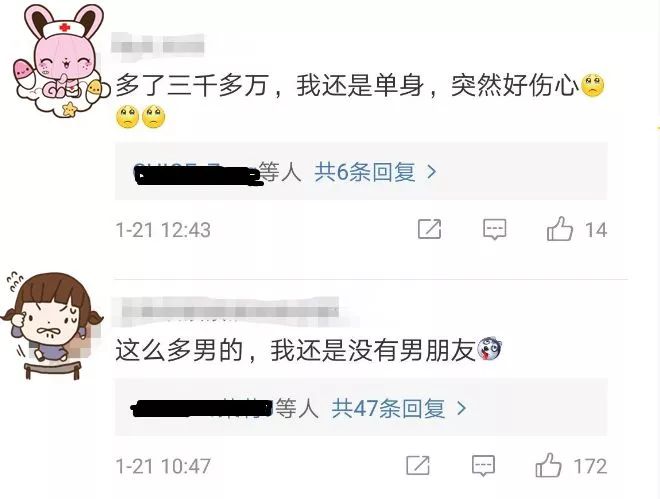This screenshot has height=499, width=660.
Task: Like the comment with 172 likes
Action: tap(548, 465)
